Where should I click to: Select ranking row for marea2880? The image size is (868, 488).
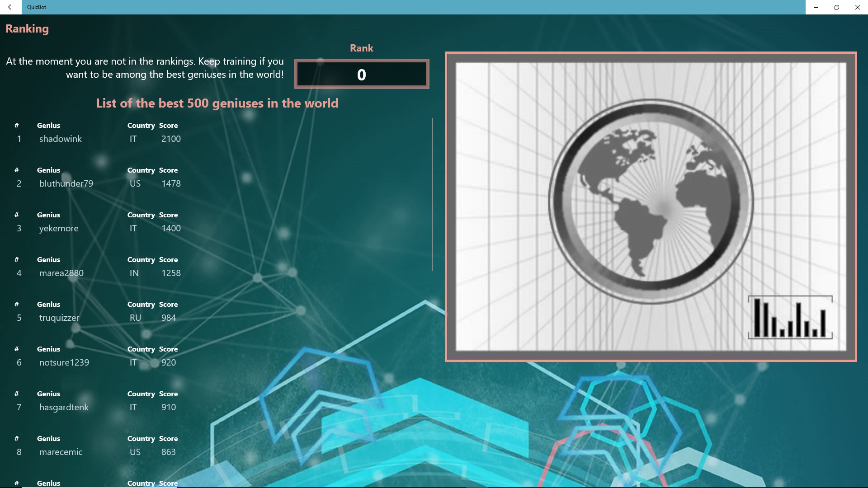[x=61, y=273]
